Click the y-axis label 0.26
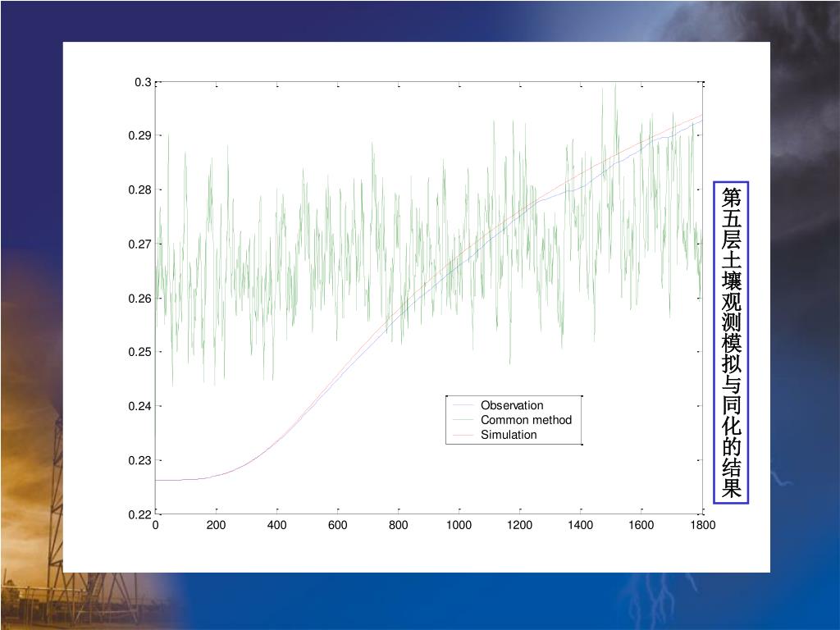 (x=139, y=299)
